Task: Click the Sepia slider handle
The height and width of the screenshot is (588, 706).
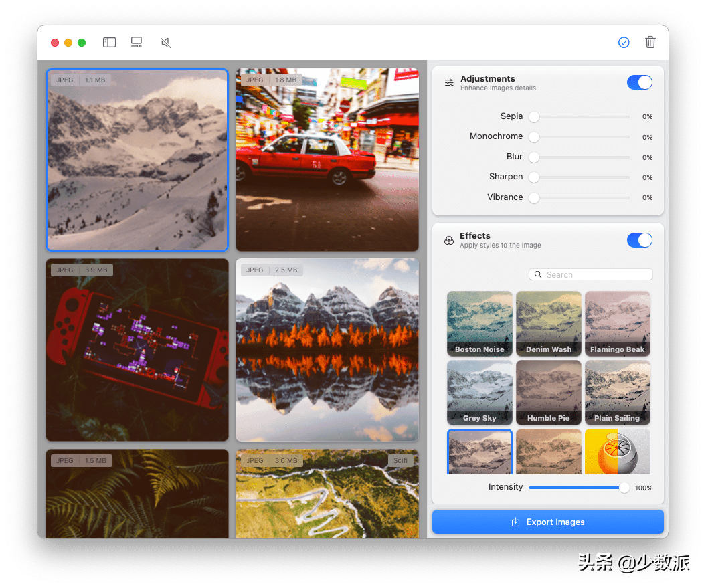Action: 534,117
